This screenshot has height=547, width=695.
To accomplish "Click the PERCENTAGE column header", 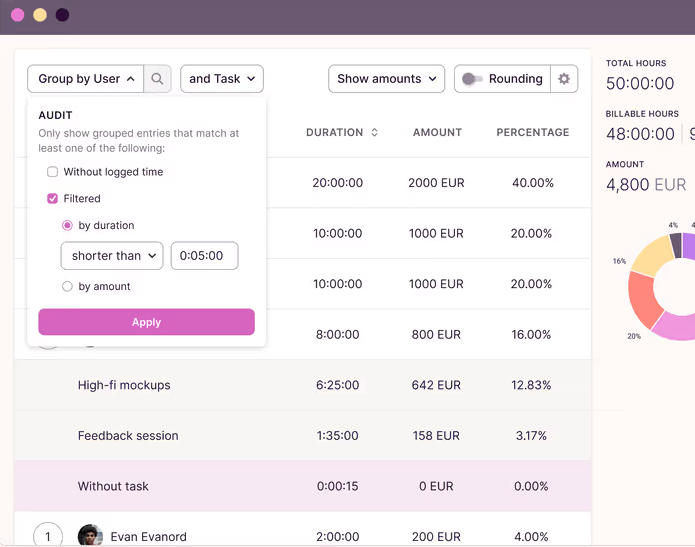I will 533,132.
